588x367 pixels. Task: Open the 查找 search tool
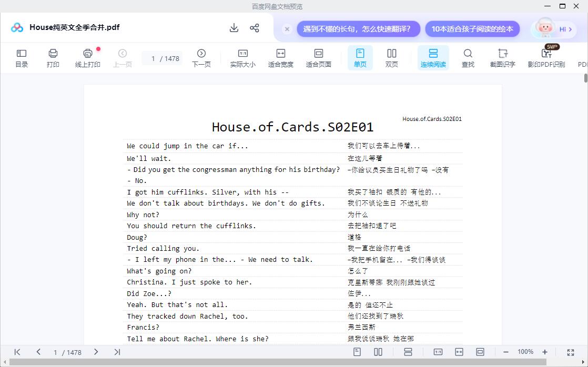[x=468, y=58]
